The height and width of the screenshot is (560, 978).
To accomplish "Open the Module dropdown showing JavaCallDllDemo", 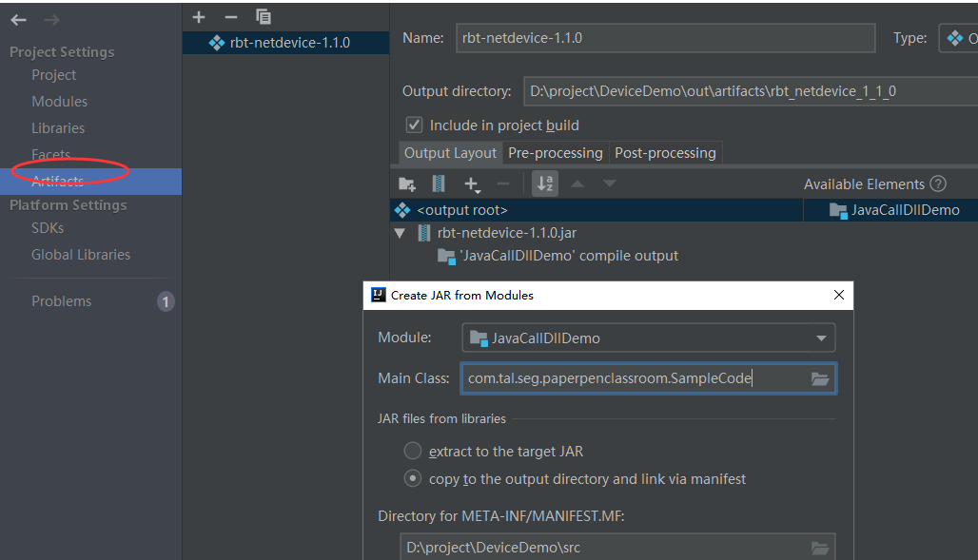I will [648, 338].
